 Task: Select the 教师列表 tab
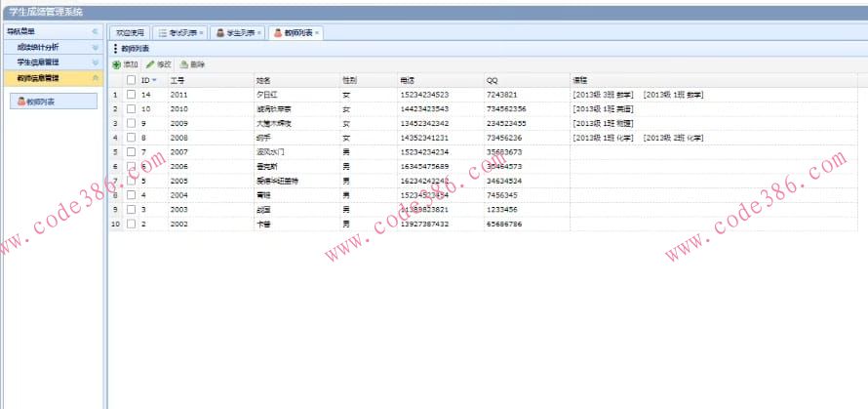pos(296,33)
